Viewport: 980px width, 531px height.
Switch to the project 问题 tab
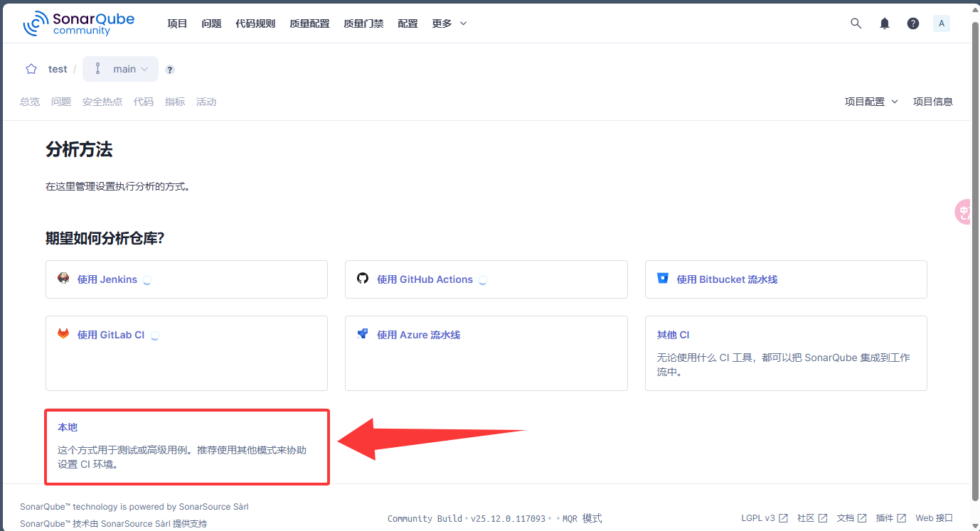pos(61,102)
